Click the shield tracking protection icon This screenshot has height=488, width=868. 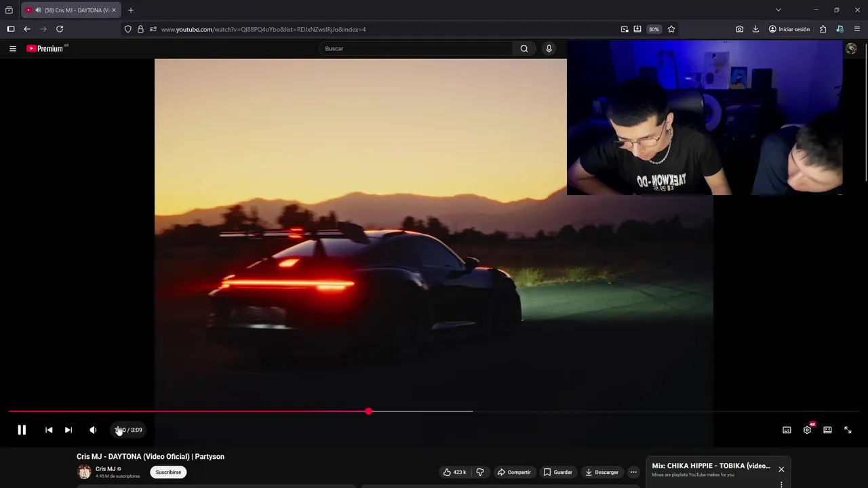click(127, 29)
